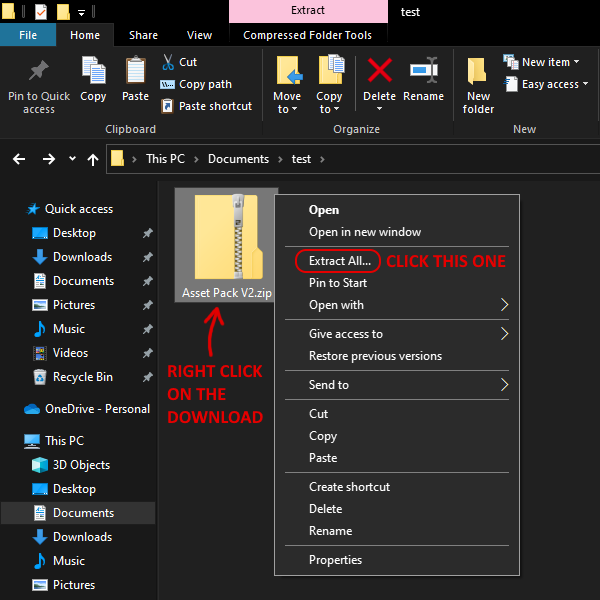Expand the Send to submenu
The height and width of the screenshot is (600, 600).
click(x=504, y=385)
